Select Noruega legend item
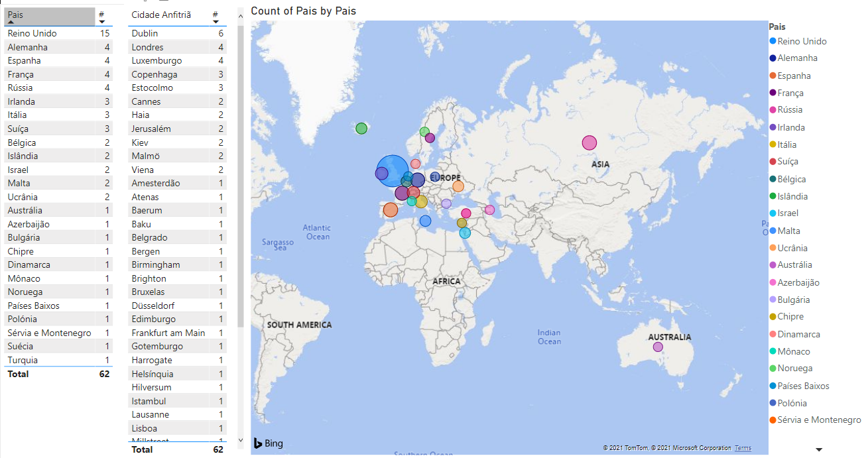 pos(791,369)
